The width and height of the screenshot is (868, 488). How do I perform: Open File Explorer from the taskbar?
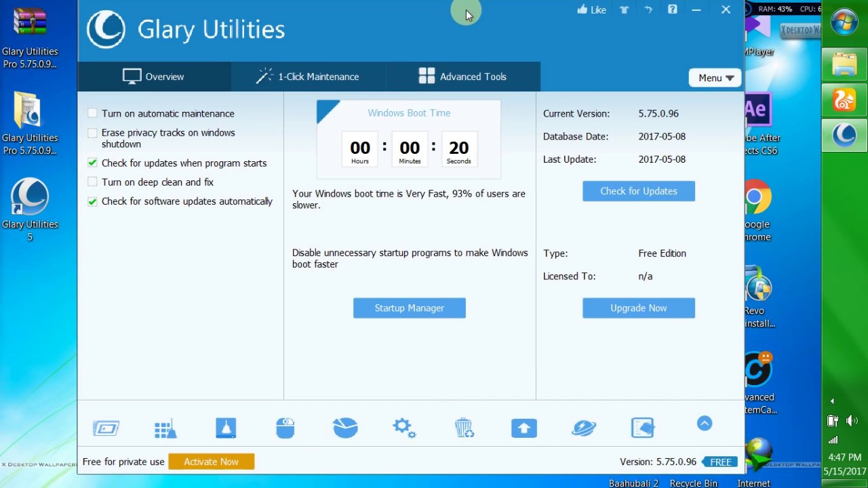[844, 64]
